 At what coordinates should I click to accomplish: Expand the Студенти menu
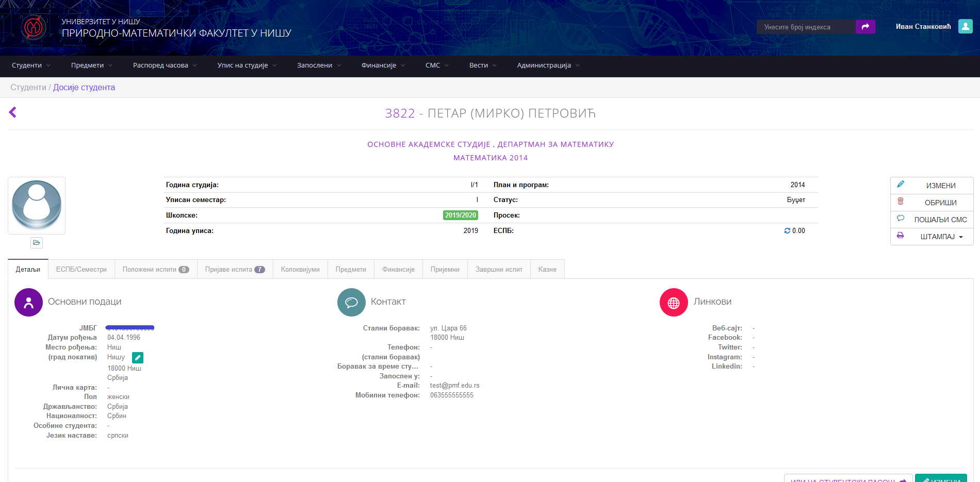[x=31, y=65]
